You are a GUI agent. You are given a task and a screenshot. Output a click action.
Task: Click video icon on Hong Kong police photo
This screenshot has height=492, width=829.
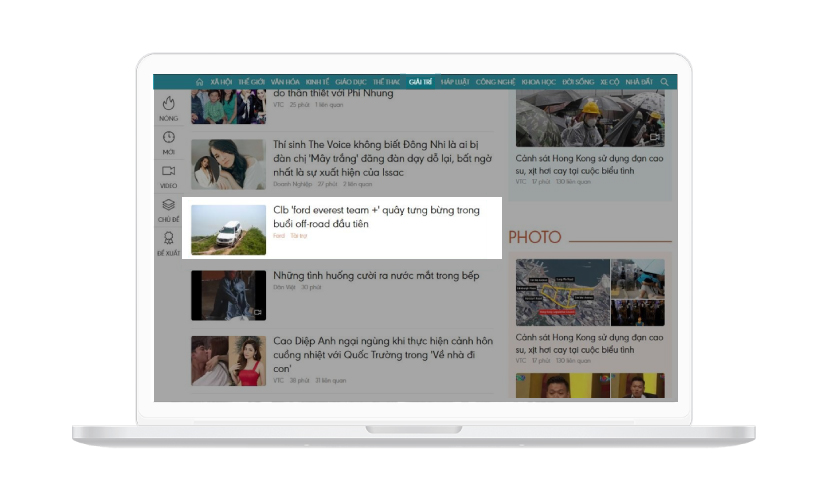pyautogui.click(x=654, y=137)
